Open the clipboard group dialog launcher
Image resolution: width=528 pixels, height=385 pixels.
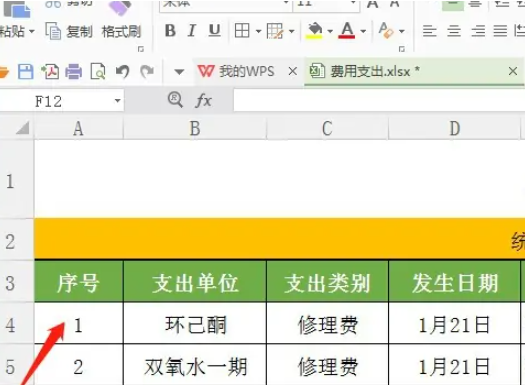pyautogui.click(x=141, y=49)
